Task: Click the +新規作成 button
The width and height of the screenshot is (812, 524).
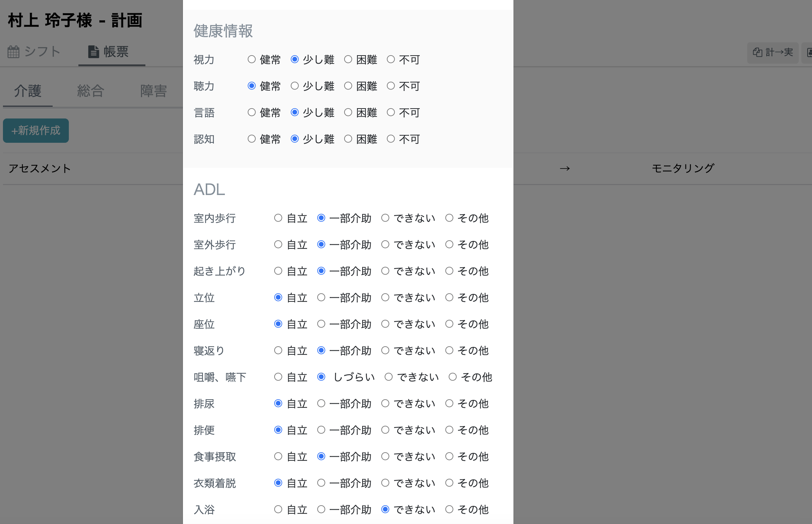Action: point(36,130)
